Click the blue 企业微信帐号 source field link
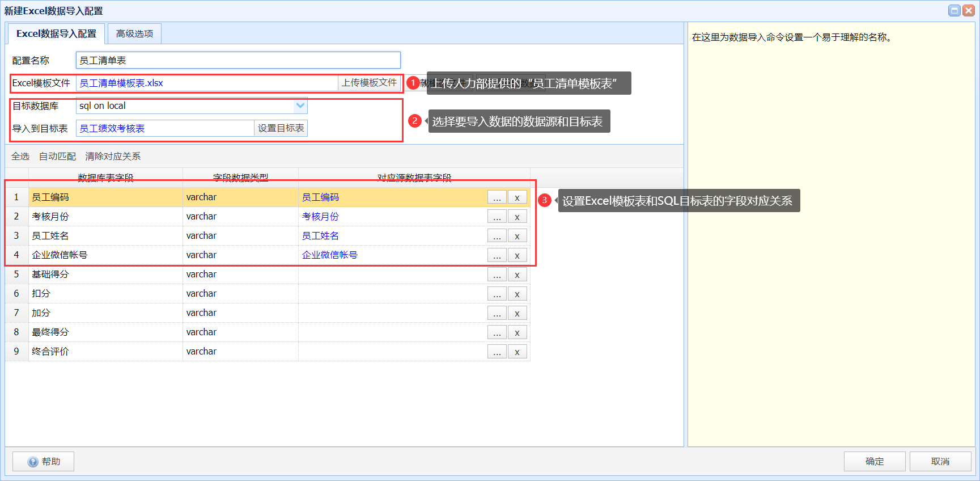This screenshot has width=980, height=481. point(330,255)
